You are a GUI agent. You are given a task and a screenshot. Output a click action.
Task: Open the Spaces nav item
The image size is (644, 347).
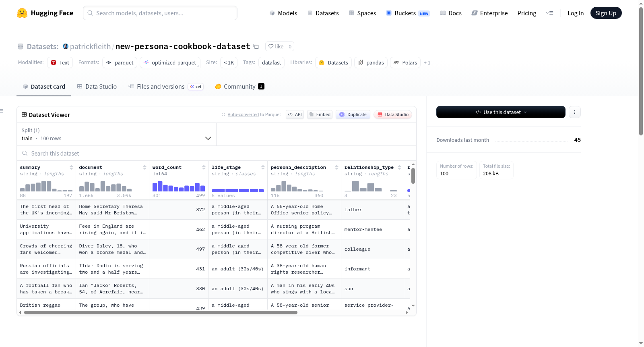point(362,13)
